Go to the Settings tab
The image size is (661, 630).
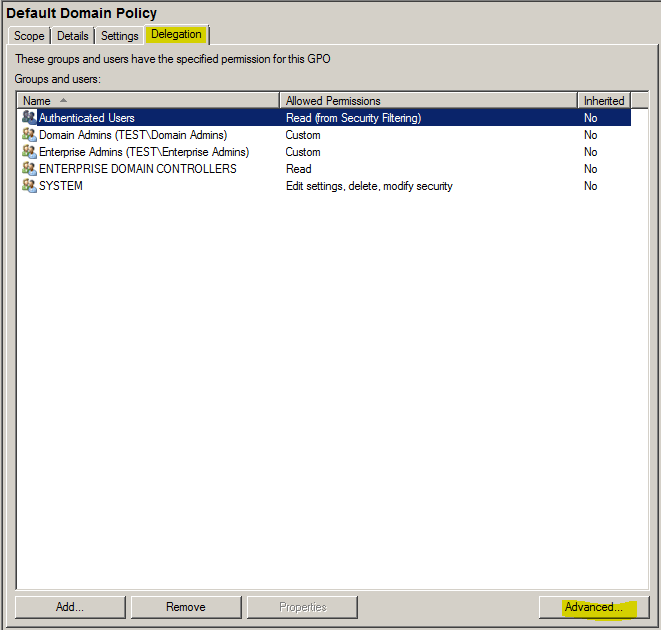tap(120, 36)
